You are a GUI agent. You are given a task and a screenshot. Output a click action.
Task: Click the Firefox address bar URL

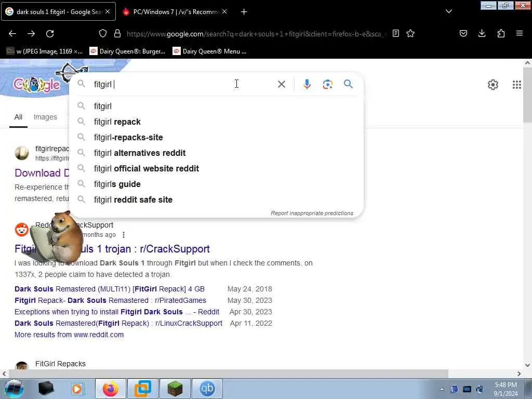click(x=255, y=34)
